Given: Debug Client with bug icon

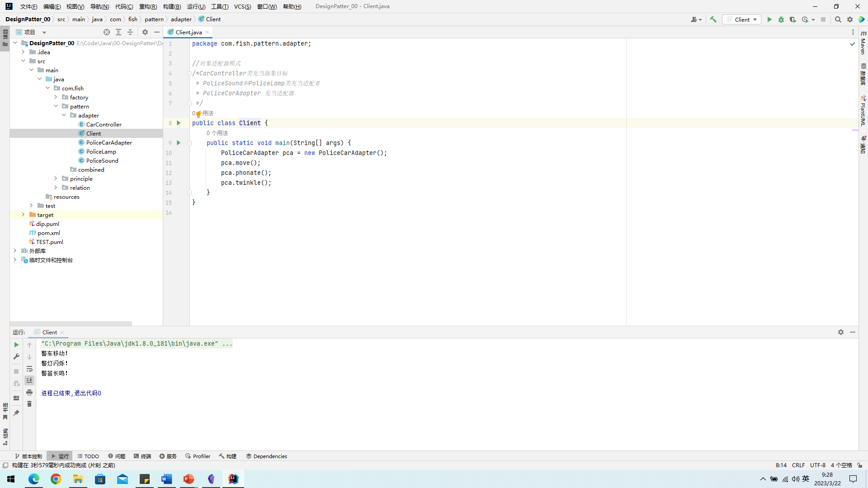Looking at the screenshot, I should (x=781, y=19).
